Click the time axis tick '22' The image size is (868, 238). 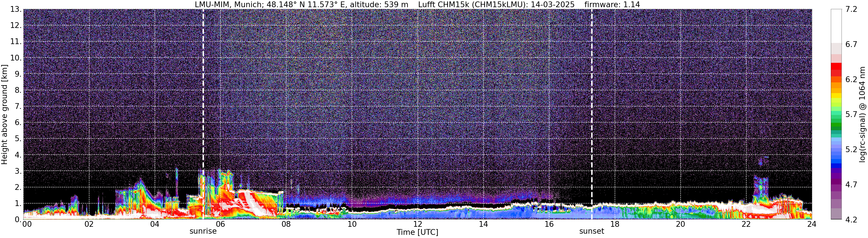pyautogui.click(x=746, y=224)
